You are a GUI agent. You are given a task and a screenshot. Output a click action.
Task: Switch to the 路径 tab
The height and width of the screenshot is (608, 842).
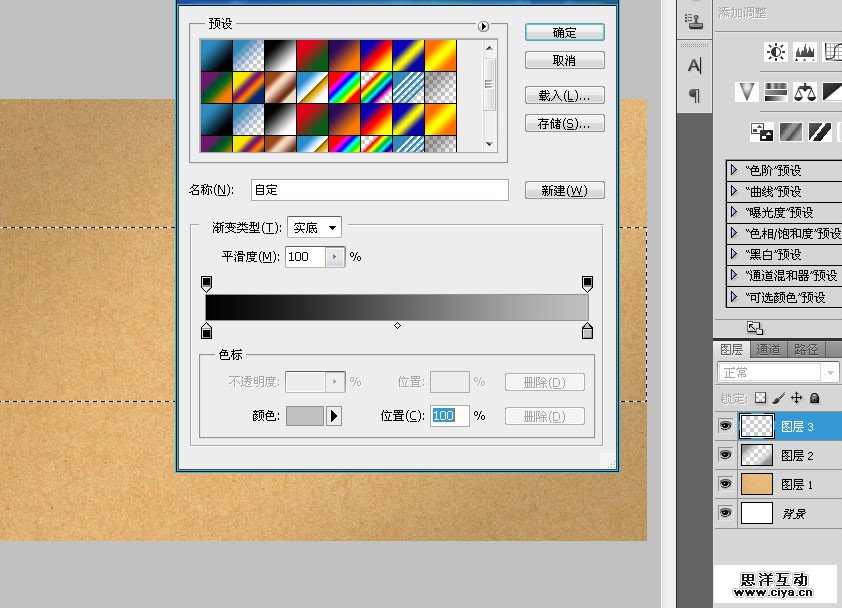pyautogui.click(x=805, y=349)
